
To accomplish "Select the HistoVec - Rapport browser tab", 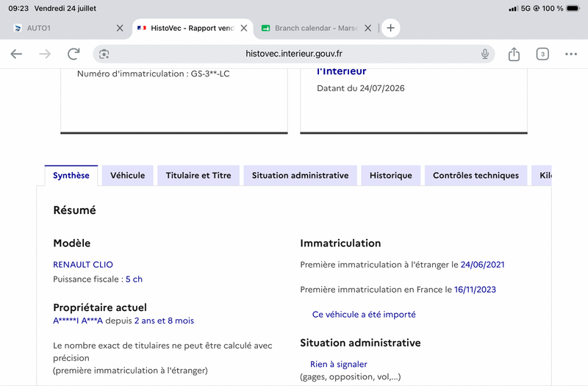I will [191, 28].
